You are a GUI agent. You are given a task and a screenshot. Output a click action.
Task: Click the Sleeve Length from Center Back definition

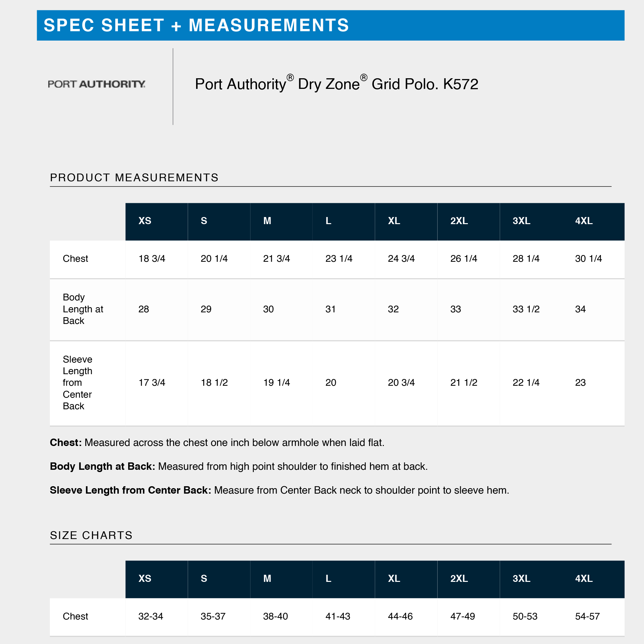pos(279,490)
